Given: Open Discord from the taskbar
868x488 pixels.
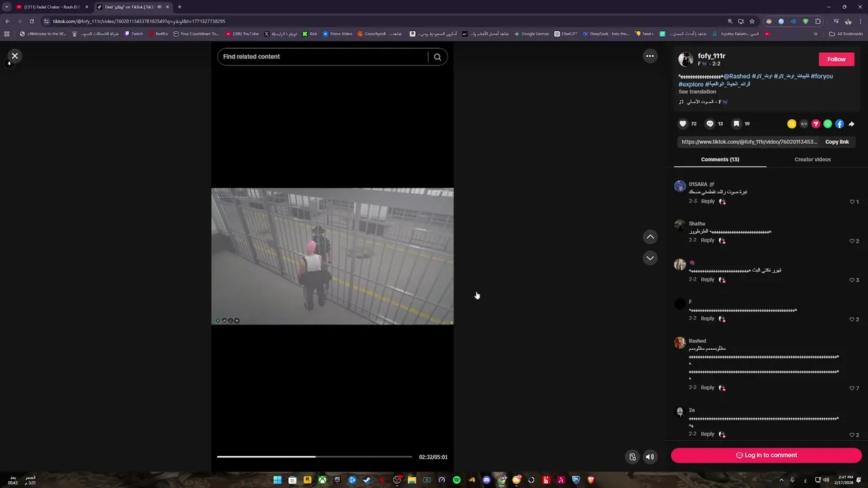Looking at the screenshot, I should 486,480.
